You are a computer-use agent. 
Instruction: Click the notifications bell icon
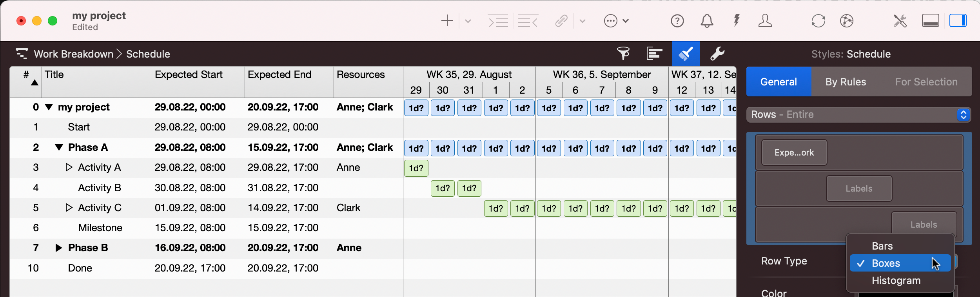[707, 21]
